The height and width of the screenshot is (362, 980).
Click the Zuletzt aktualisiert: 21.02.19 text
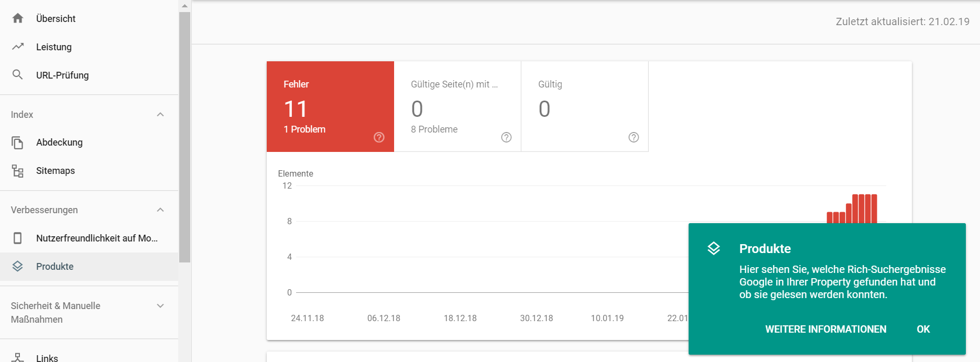(x=902, y=22)
